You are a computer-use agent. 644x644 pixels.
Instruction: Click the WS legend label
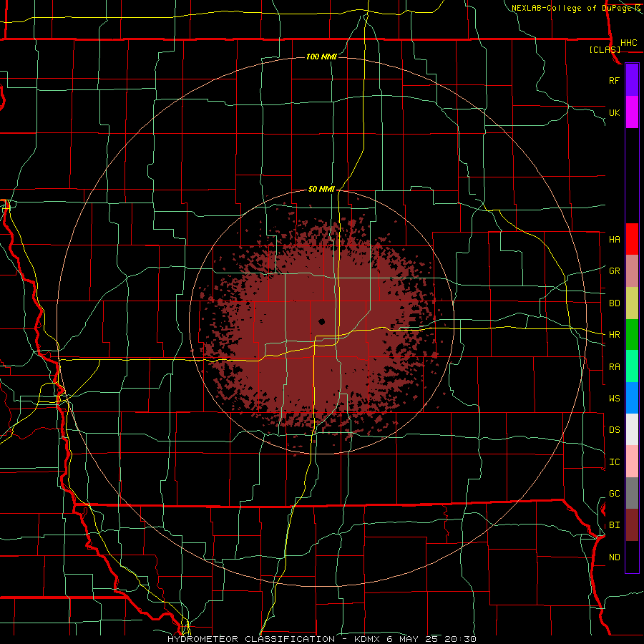click(x=614, y=399)
